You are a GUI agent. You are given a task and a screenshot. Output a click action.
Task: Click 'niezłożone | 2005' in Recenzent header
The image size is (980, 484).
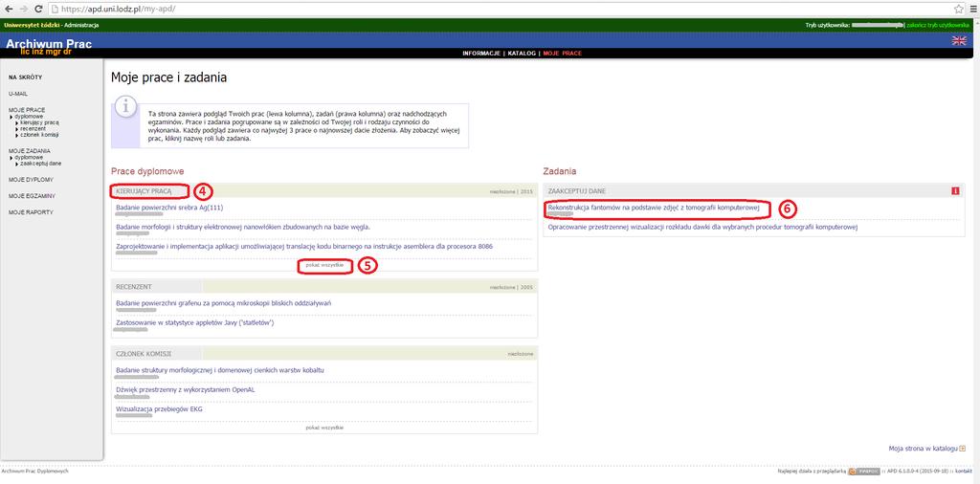point(511,287)
